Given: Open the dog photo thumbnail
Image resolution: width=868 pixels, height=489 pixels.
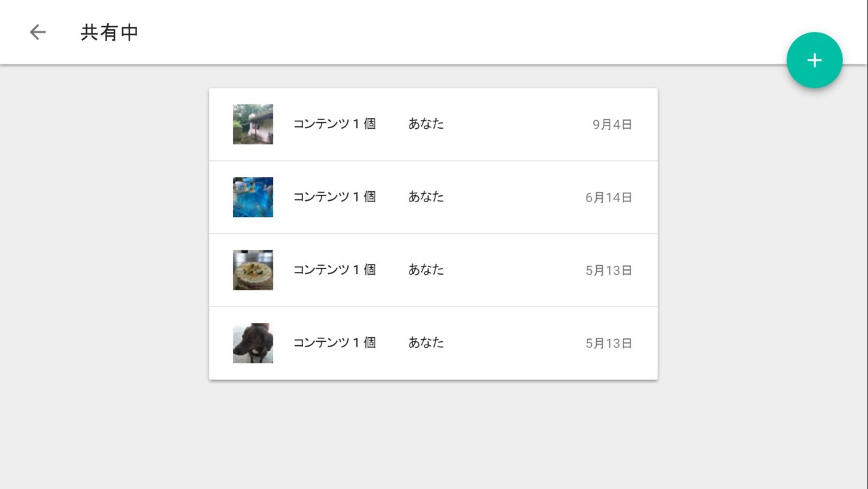Looking at the screenshot, I should point(253,343).
